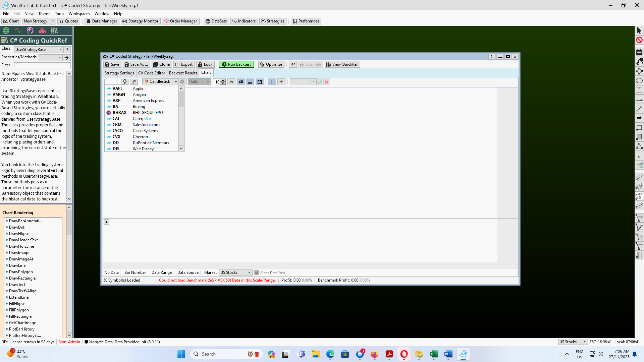
Task: Switch to the Backtest Results tab
Action: [183, 73]
